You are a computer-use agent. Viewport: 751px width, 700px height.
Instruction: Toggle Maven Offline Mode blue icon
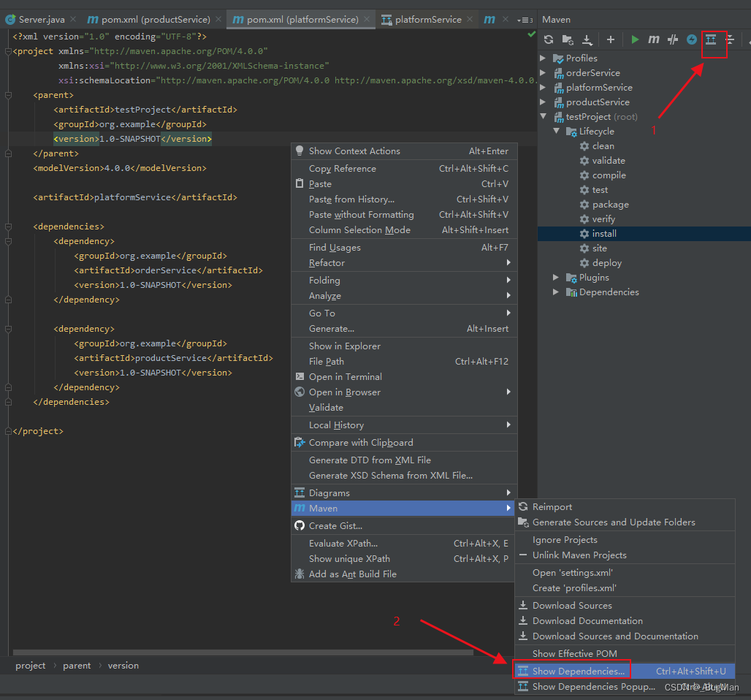click(x=691, y=39)
